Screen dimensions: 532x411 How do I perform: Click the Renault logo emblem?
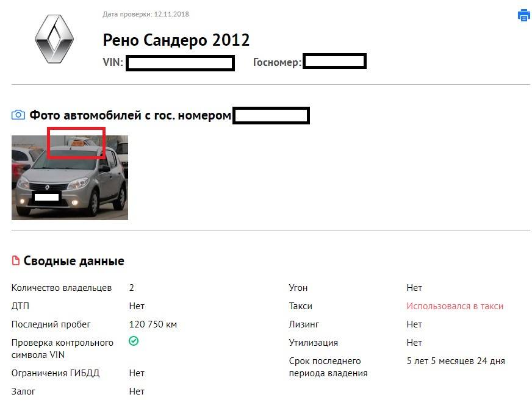54,38
